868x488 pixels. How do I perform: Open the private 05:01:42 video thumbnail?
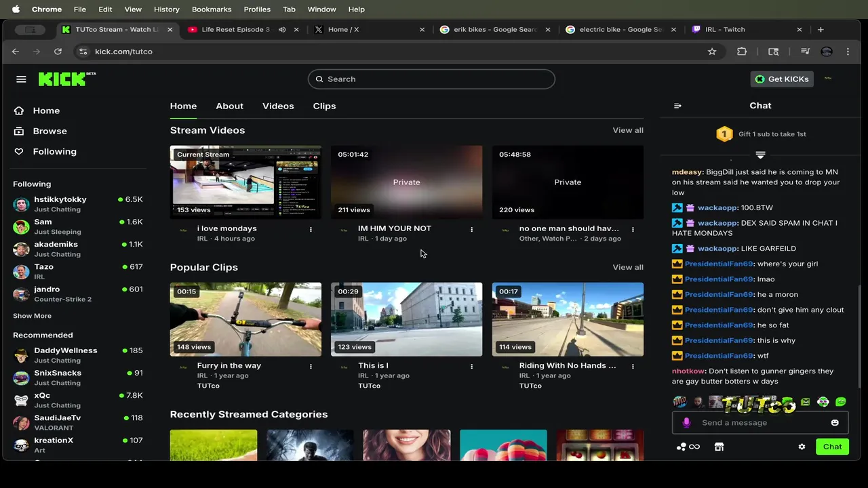tap(407, 182)
